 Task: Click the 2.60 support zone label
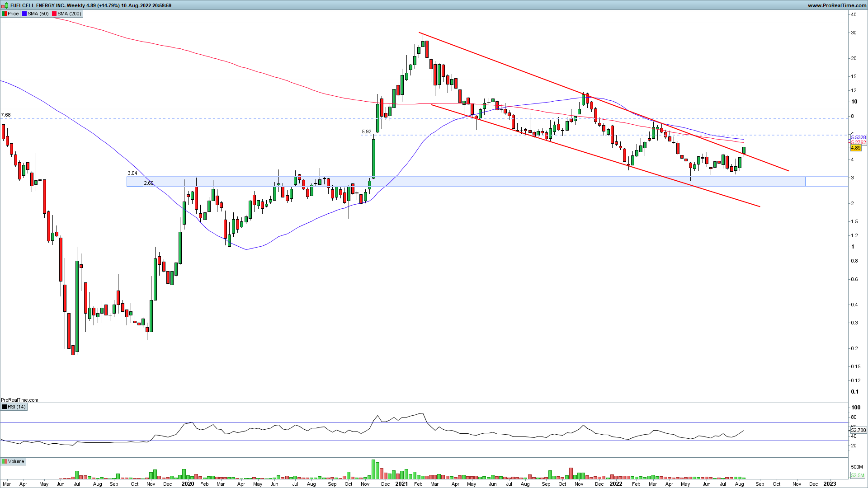tap(149, 183)
